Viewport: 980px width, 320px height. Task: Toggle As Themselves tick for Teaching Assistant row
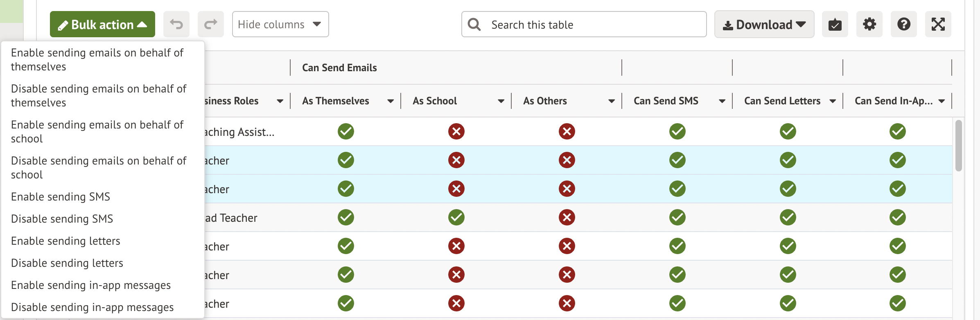[345, 131]
